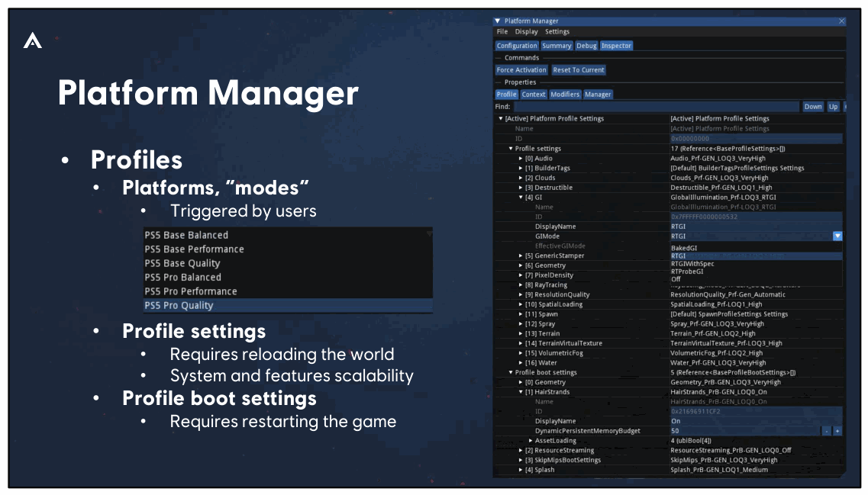Open the File menu in Platform Manager
The width and height of the screenshot is (868, 495).
(502, 32)
